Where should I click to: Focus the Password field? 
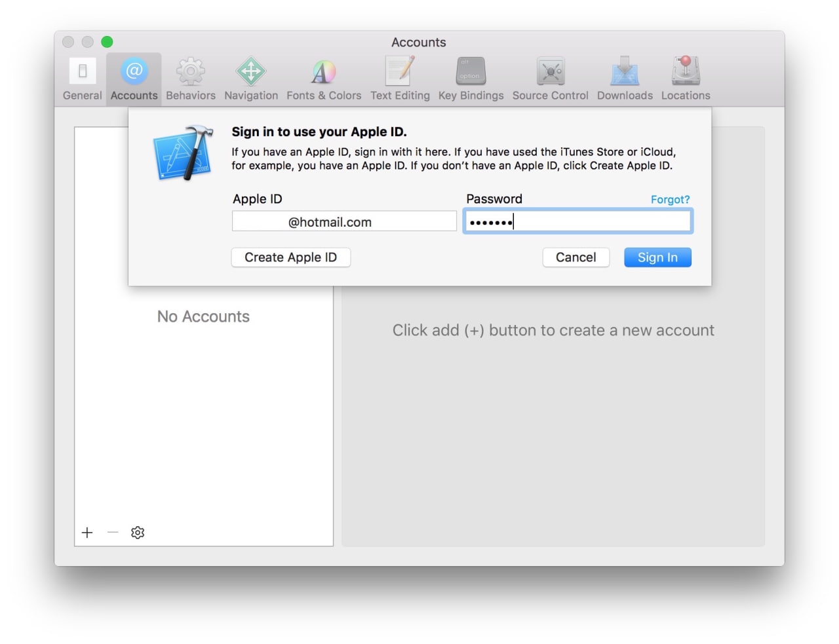578,221
